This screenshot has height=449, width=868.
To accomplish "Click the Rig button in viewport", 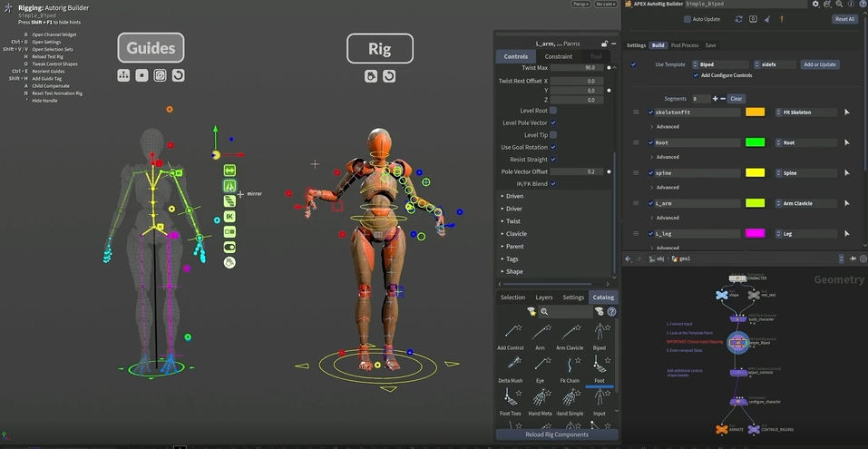I will 380,49.
